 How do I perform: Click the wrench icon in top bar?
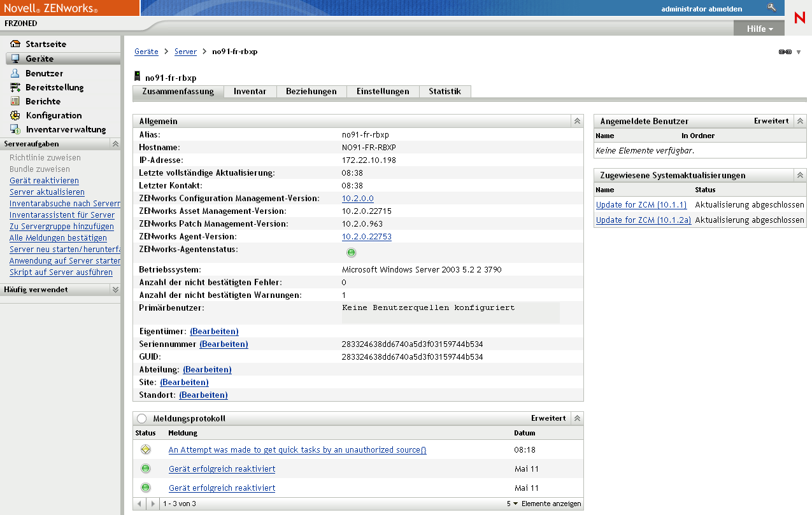772,8
